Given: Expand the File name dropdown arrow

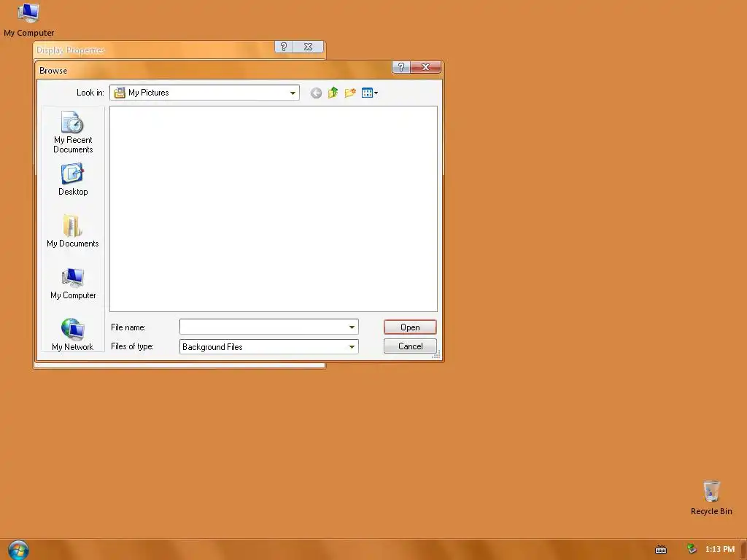Looking at the screenshot, I should [352, 327].
